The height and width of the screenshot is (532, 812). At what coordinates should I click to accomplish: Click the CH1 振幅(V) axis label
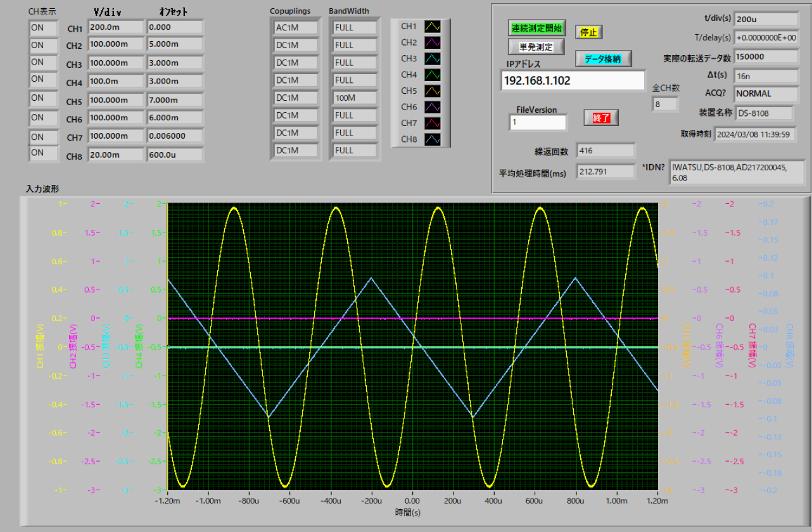click(41, 346)
